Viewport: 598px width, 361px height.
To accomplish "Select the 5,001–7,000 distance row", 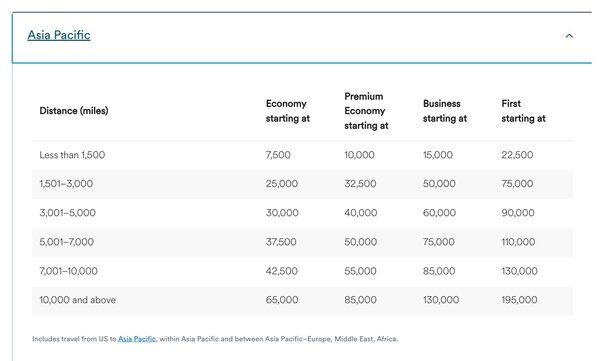I will click(302, 242).
